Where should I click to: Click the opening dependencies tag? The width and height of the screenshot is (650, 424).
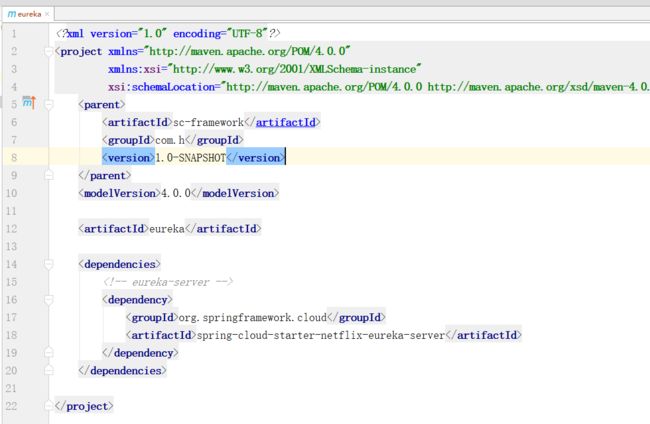119,264
